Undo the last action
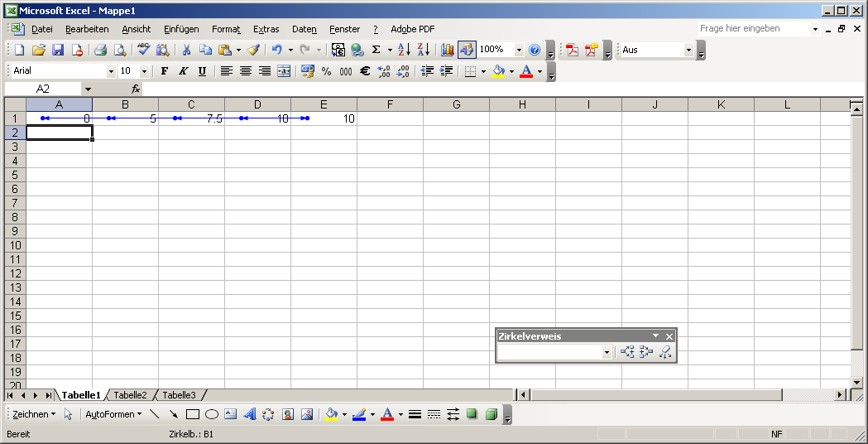Image resolution: width=868 pixels, height=444 pixels. coord(277,50)
